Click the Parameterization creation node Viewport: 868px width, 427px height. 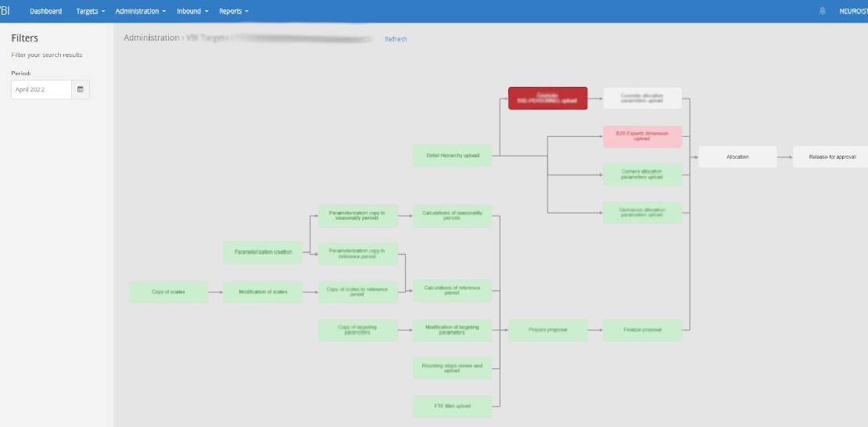pos(263,252)
